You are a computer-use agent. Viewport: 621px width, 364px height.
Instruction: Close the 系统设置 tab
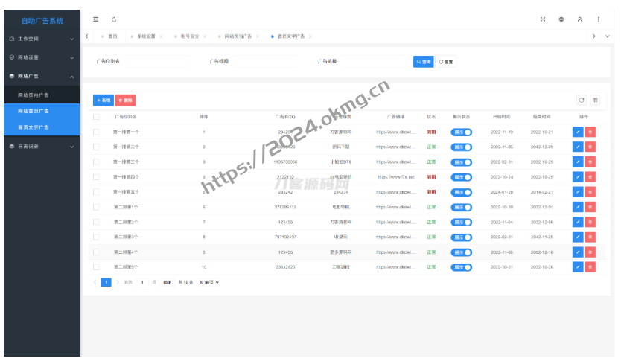coord(161,36)
